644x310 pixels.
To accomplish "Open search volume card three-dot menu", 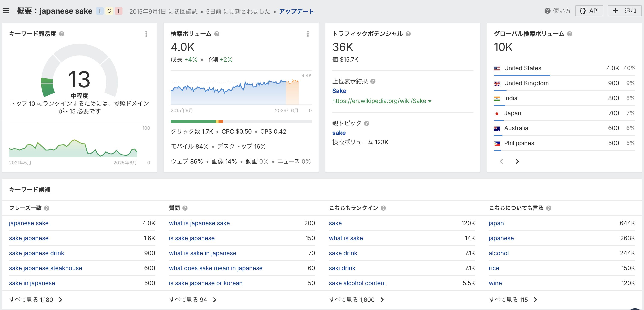I will point(308,34).
